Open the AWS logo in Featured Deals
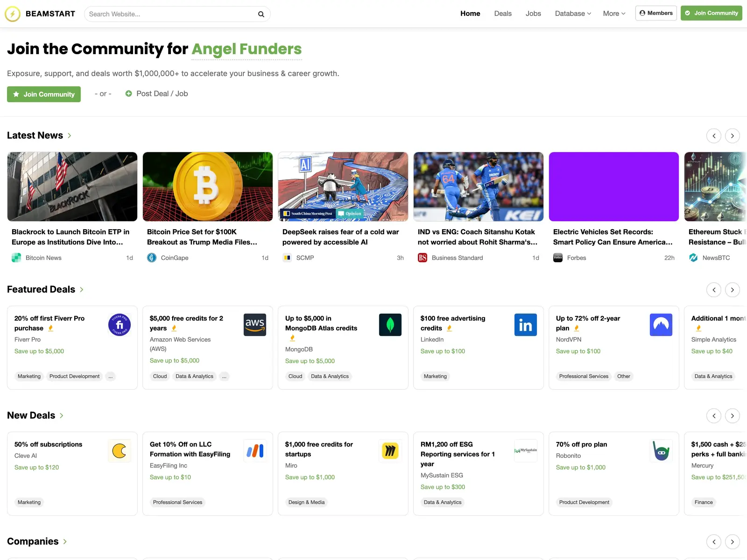The width and height of the screenshot is (747, 560). click(255, 325)
